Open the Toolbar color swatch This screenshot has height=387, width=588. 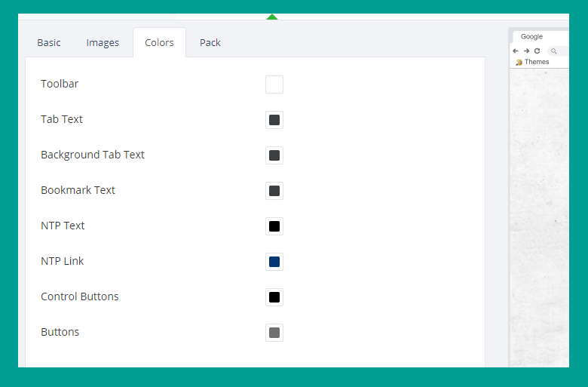(274, 84)
